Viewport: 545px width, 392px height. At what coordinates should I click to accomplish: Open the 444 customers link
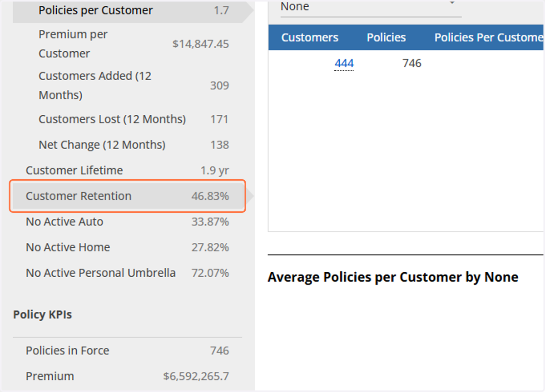[x=344, y=64]
